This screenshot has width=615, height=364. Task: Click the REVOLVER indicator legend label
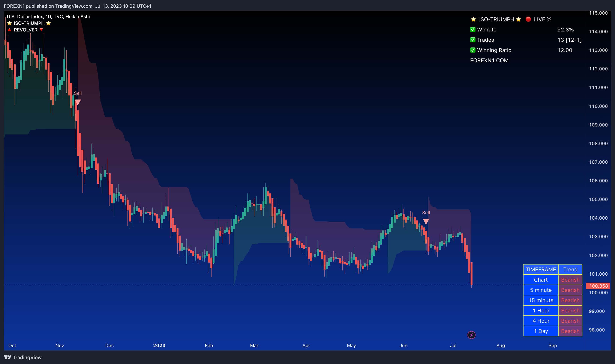pos(25,30)
